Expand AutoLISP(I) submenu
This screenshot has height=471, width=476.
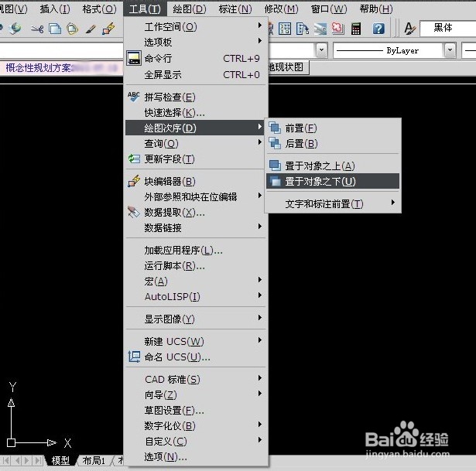point(196,296)
